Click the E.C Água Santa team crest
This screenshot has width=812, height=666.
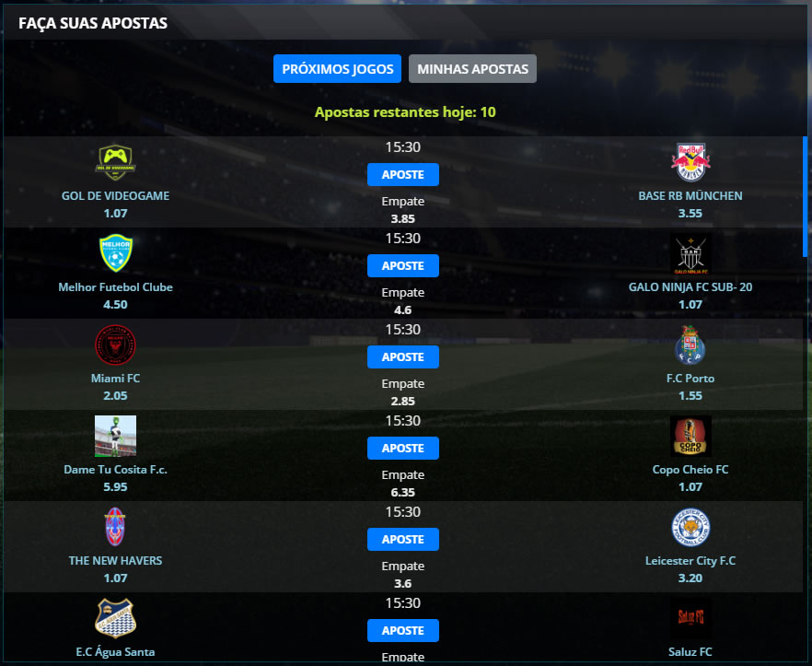pyautogui.click(x=115, y=618)
